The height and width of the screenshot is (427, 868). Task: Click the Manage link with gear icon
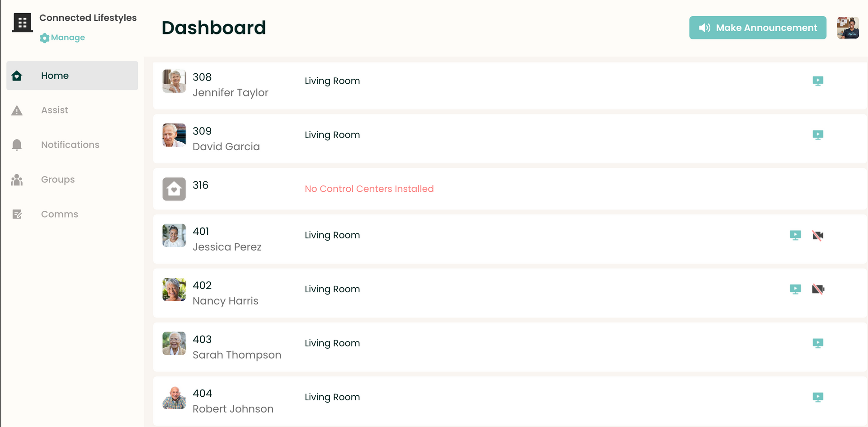62,38
